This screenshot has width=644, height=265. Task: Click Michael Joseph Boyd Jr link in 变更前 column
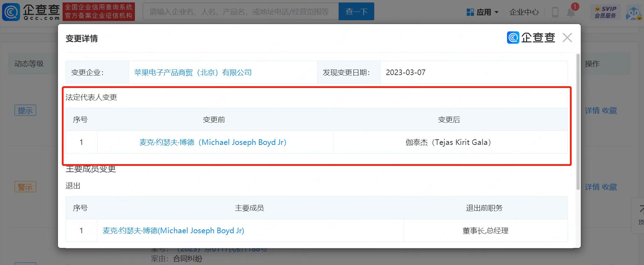(213, 142)
